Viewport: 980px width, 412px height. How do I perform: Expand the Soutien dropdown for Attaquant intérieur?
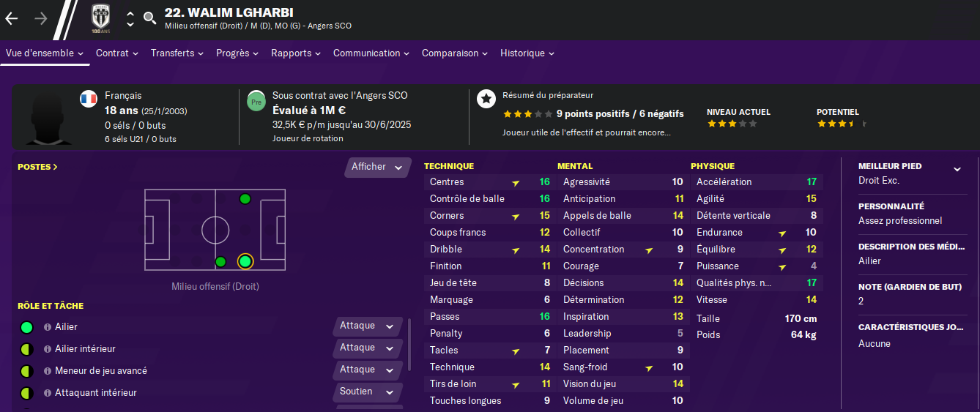(x=367, y=392)
